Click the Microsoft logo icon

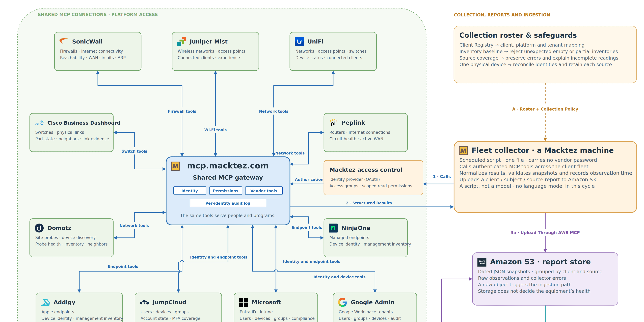pyautogui.click(x=243, y=302)
